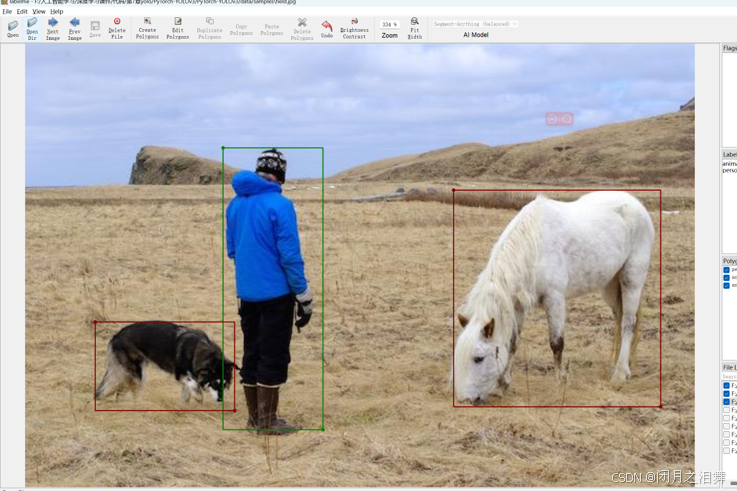The image size is (737, 491).
Task: Select the Edit Polygons tool
Action: click(178, 28)
